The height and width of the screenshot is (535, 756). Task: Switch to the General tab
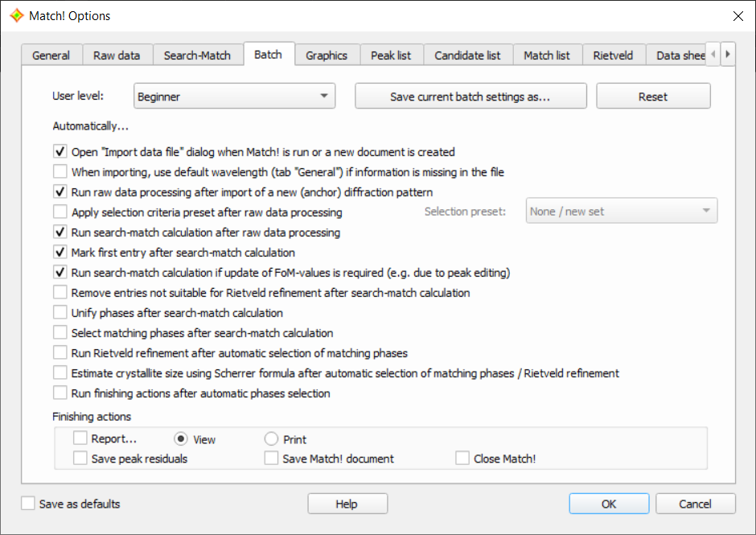point(51,56)
